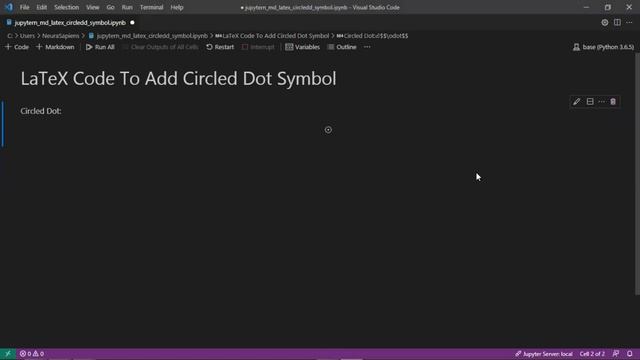Screen dimensions: 640x360
Task: Select the LaTeX Code heading cell
Action: [x=178, y=79]
